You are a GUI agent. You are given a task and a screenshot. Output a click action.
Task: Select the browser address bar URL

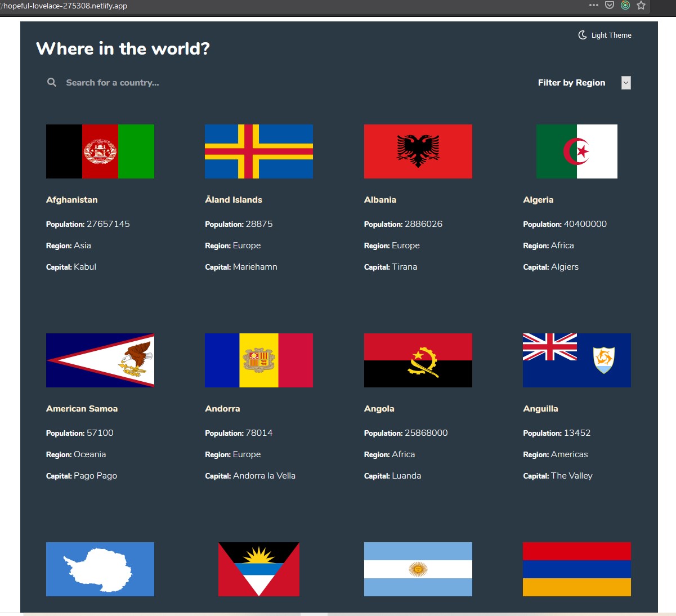(64, 6)
